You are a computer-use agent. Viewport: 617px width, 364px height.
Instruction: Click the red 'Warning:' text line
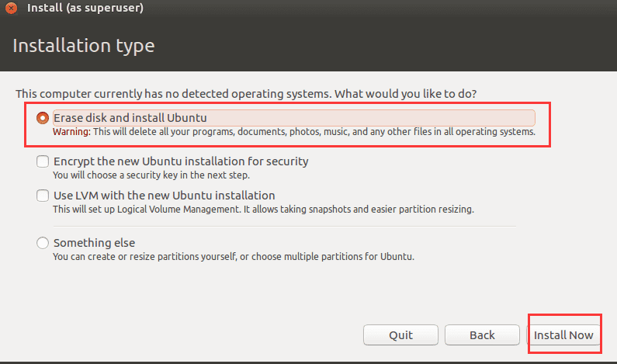tap(294, 132)
